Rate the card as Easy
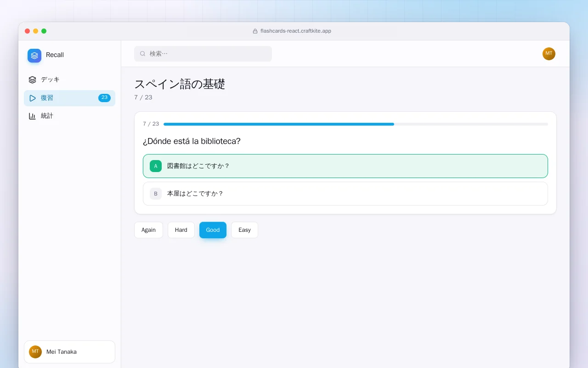Screen dimensions: 588x368 (244, 230)
